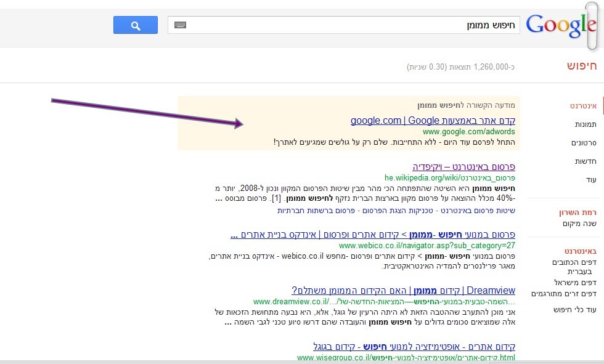This screenshot has width=604, height=364.
Task: Select the אינטרנט sidebar tab
Action: point(583,106)
